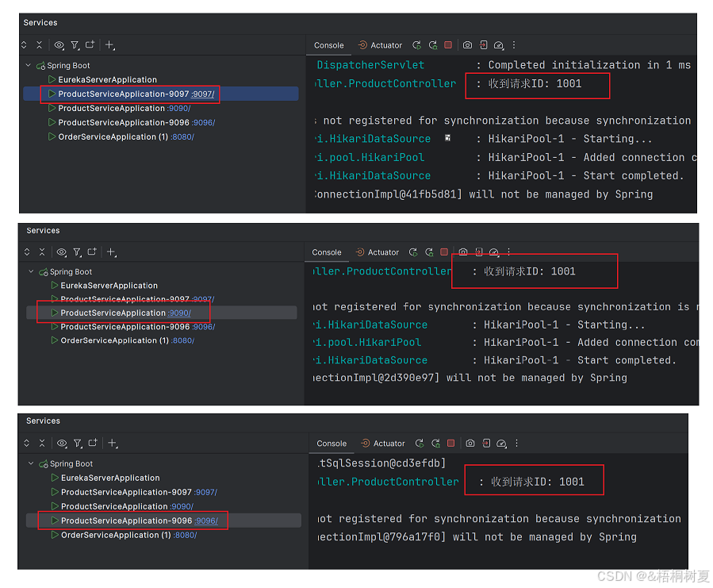Image resolution: width=713 pixels, height=588 pixels.
Task: Expand all services in top Services panel
Action: coord(24,45)
